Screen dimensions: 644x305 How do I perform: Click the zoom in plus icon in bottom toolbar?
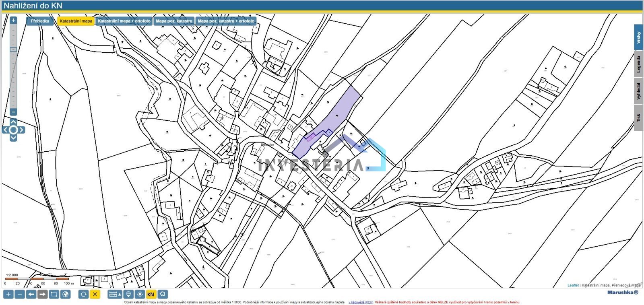[8, 294]
